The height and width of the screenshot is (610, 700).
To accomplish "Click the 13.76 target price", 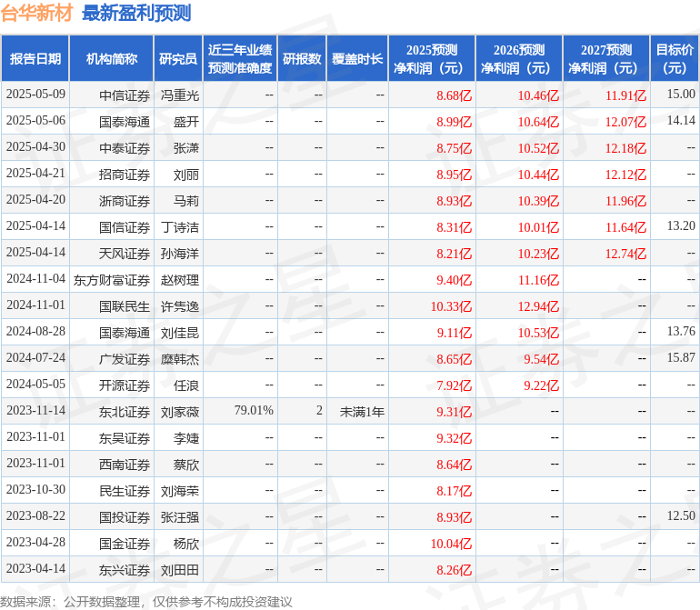I will (x=681, y=331).
